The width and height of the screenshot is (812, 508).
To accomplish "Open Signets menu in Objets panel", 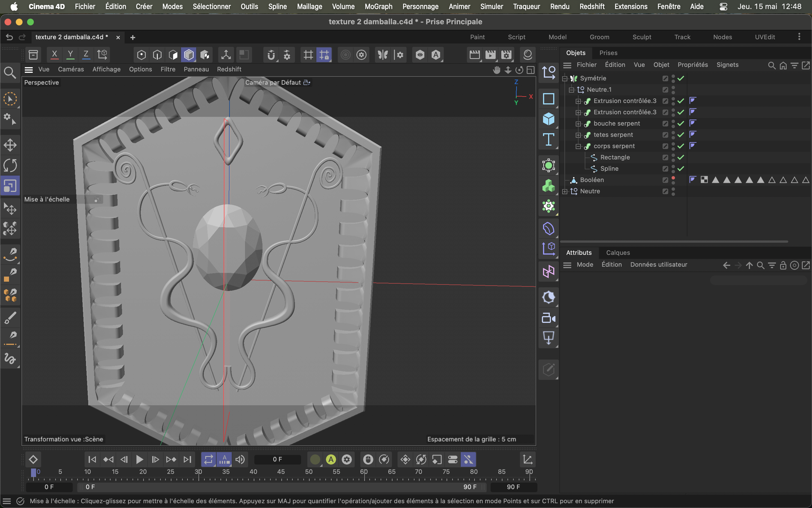I will (727, 65).
